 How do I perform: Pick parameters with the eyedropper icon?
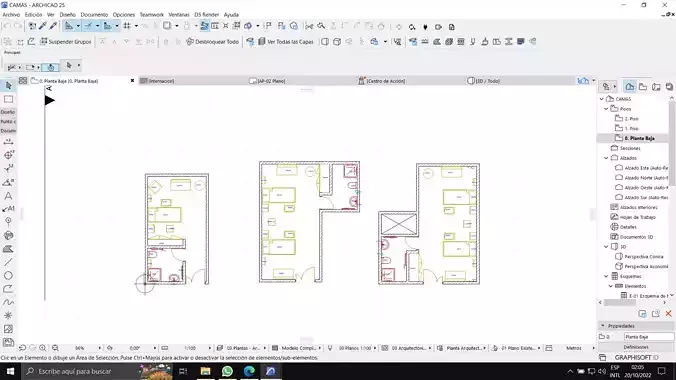(43, 26)
